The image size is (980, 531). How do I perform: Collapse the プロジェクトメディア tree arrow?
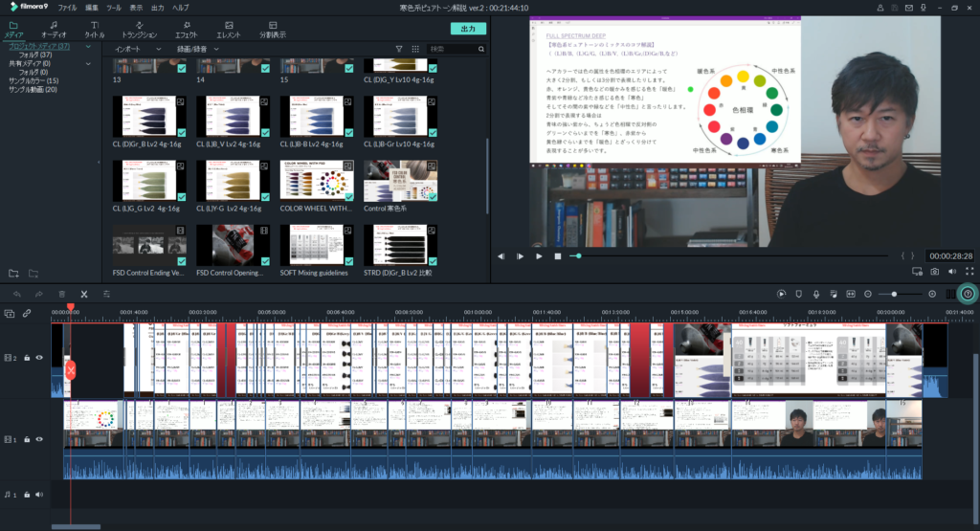click(88, 46)
